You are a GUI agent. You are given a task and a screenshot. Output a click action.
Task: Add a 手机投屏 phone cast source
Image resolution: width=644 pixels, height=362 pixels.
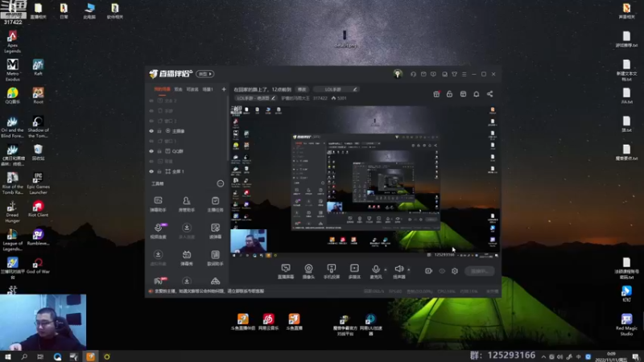332,272
